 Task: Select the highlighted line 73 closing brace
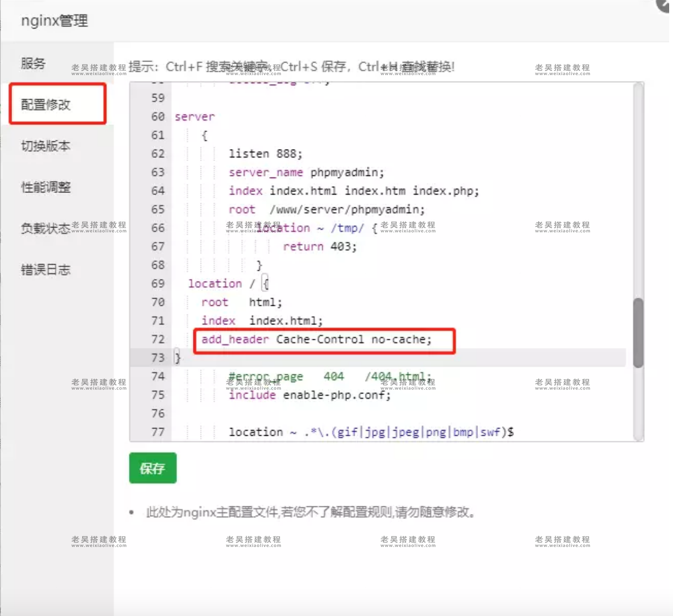[176, 357]
